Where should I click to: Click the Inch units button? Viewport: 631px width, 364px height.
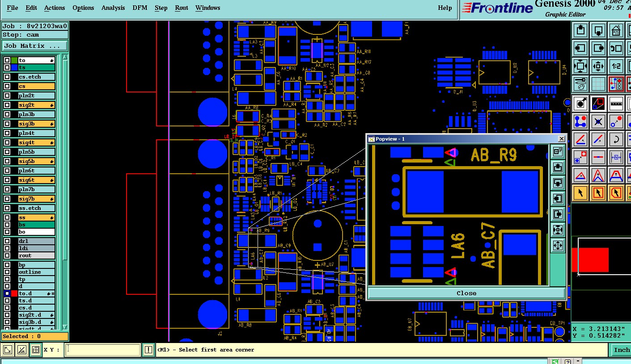(x=621, y=350)
